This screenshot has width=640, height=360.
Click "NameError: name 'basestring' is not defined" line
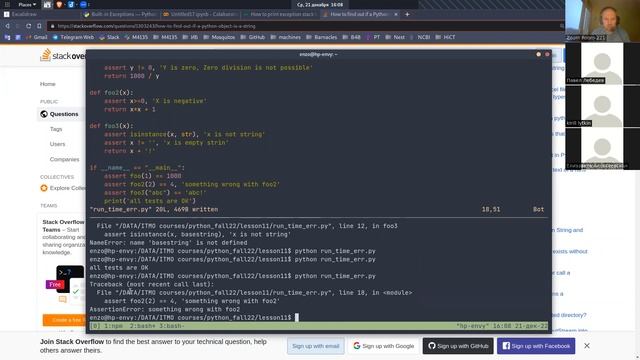click(x=168, y=243)
